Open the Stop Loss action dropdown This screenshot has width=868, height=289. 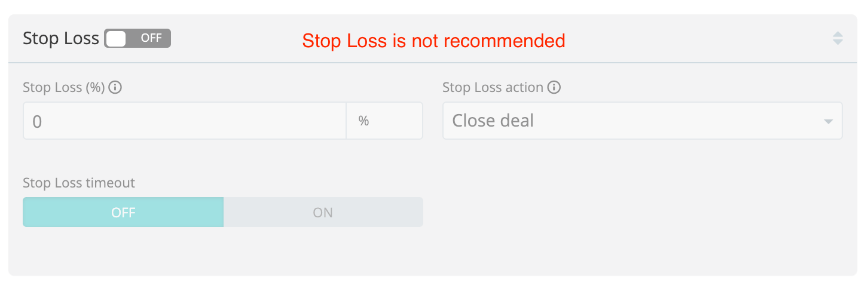642,121
